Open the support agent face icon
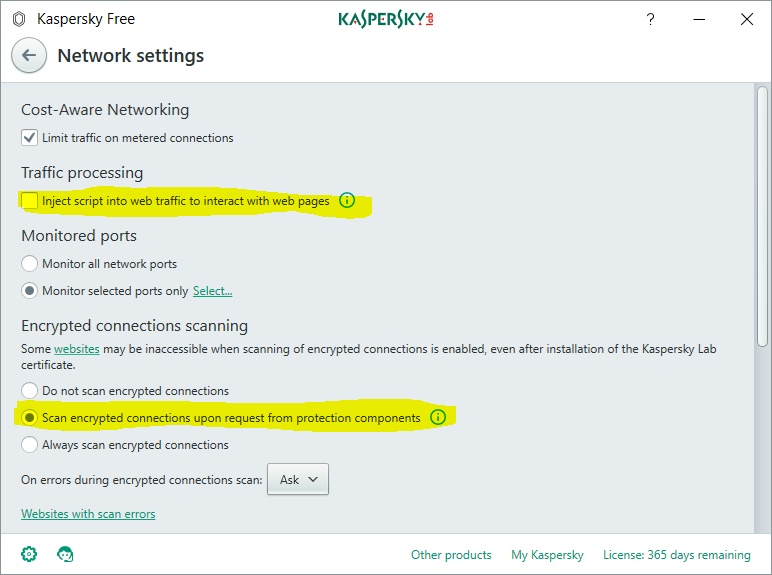This screenshot has width=772, height=575. pos(66,554)
